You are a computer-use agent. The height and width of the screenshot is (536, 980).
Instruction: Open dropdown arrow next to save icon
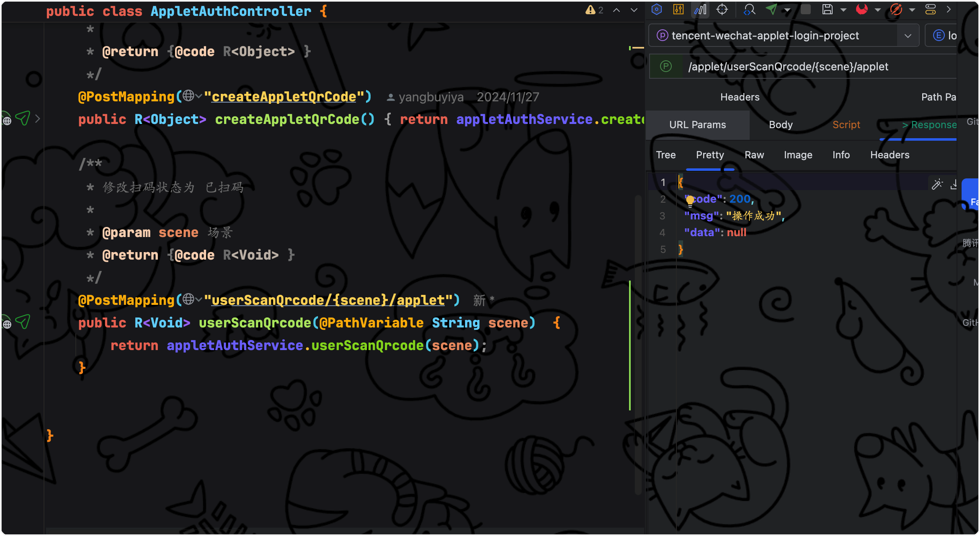click(843, 10)
